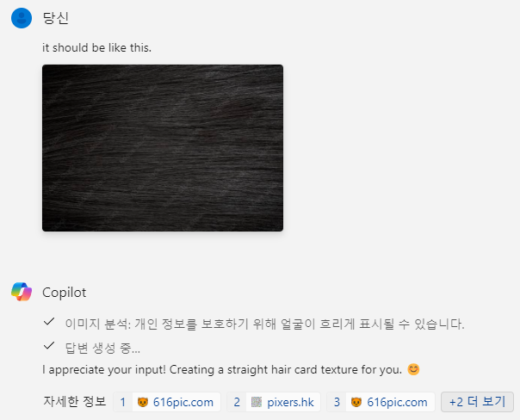Viewport: 520px width, 420px height.
Task: Click the checkmark beside 이미지 분석
Action: pos(49,322)
